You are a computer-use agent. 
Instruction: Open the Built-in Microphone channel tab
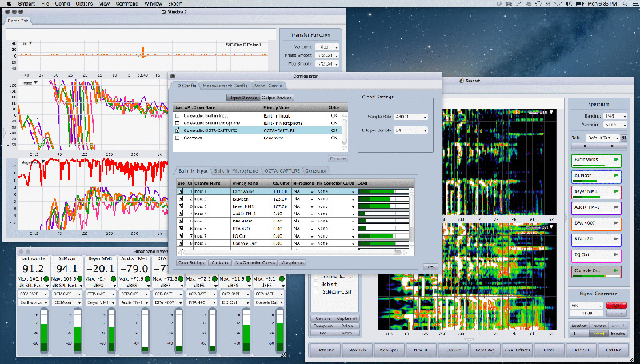(236, 170)
